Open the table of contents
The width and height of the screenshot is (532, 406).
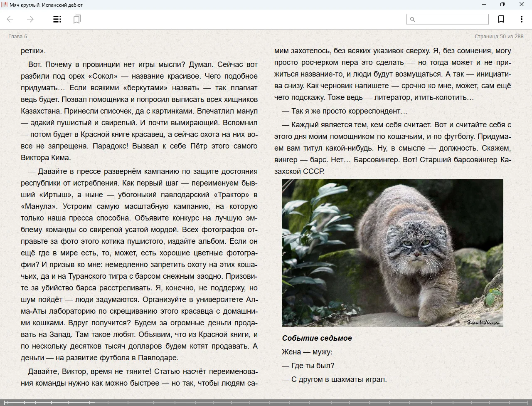click(x=57, y=19)
